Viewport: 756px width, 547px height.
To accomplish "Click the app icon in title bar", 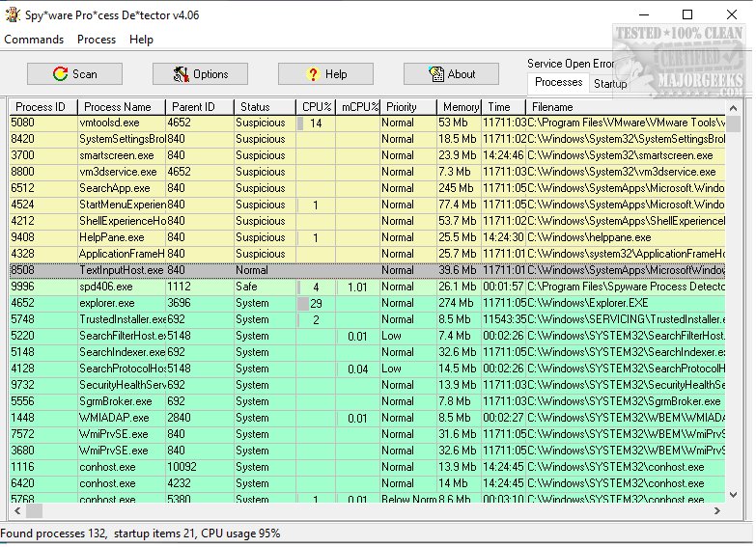I will click(x=13, y=14).
